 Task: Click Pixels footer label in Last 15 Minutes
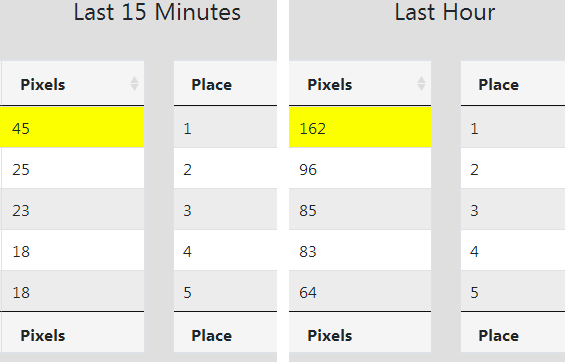43,336
